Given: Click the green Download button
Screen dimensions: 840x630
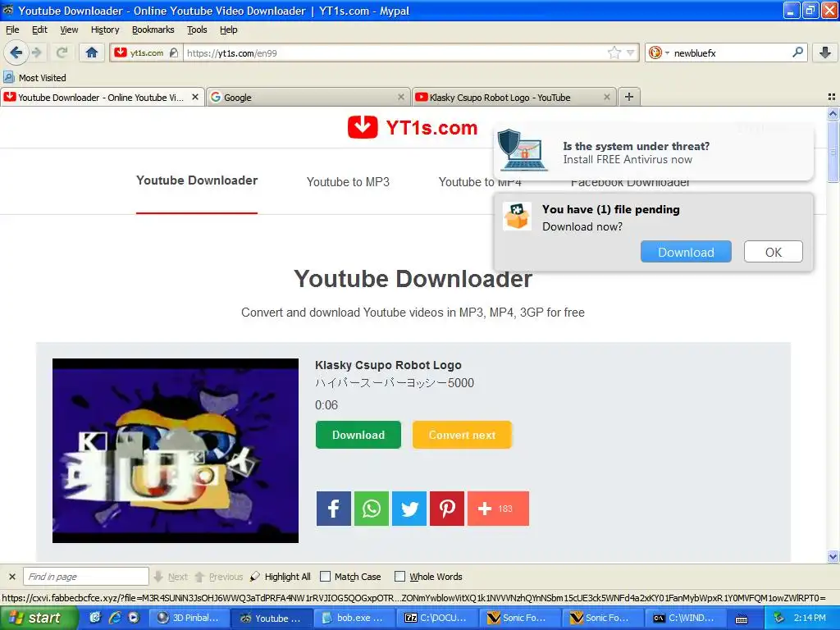Looking at the screenshot, I should (358, 435).
